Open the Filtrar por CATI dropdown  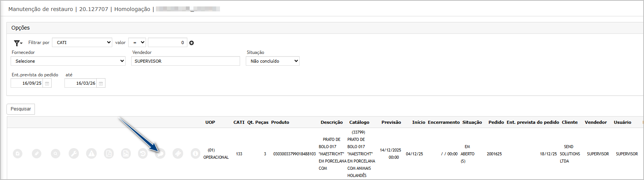tap(82, 43)
